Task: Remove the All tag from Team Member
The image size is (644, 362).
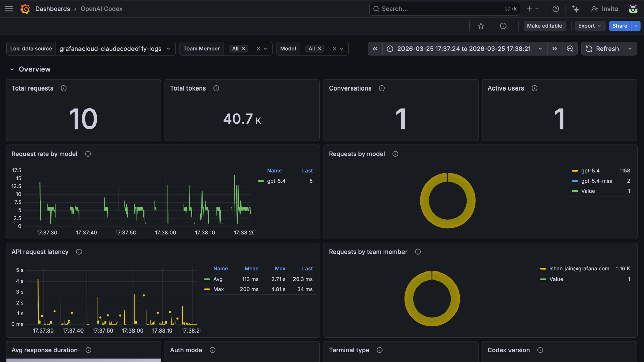Action: [x=244, y=49]
